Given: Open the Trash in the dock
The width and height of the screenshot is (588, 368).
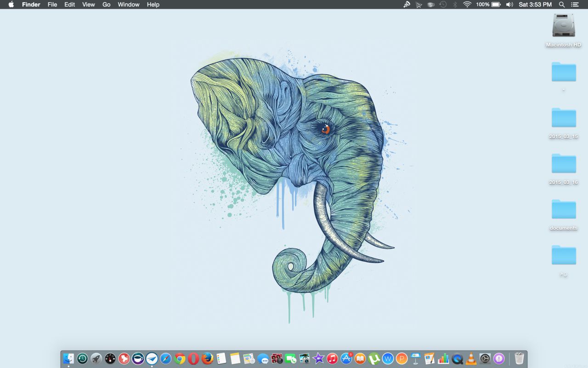Looking at the screenshot, I should pos(519,358).
